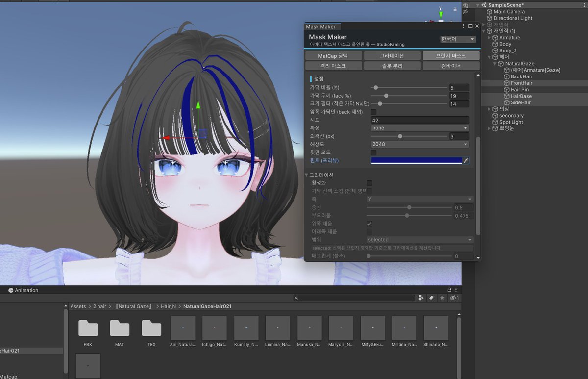Image resolution: width=588 pixels, height=379 pixels.
Task: Open the 틴트 (프리뷰) color swatch
Action: (416, 161)
